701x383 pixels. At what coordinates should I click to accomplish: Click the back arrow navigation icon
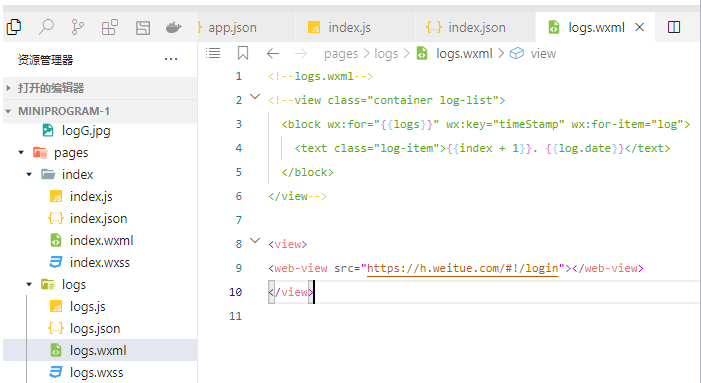(273, 54)
